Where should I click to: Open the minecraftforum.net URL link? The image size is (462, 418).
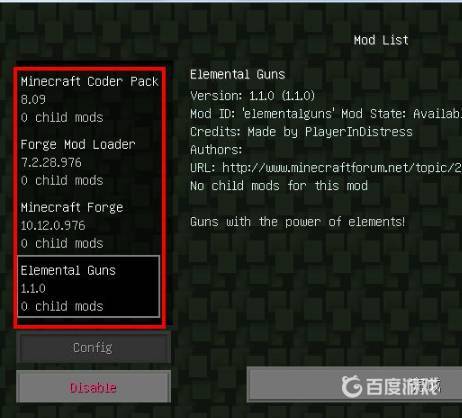(342, 168)
